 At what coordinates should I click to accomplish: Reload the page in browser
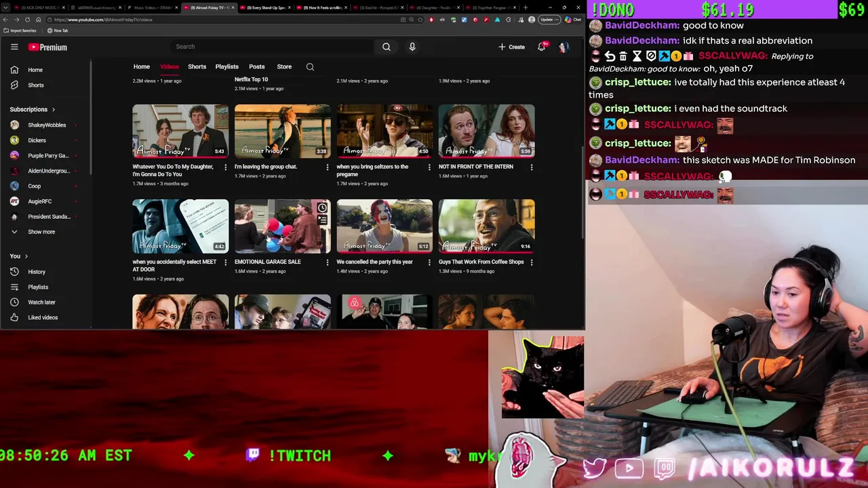[27, 20]
